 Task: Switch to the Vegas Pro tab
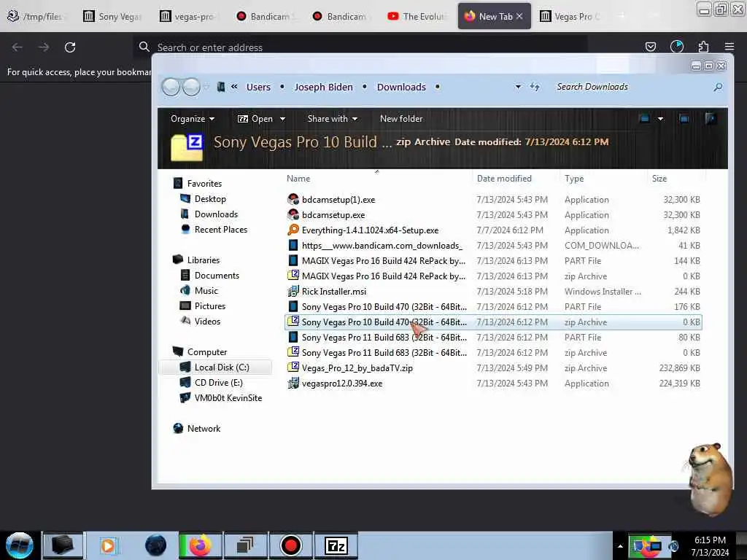[x=570, y=16]
